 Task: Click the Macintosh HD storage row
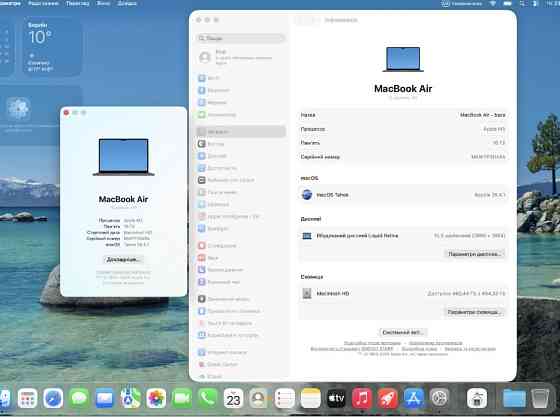(403, 293)
